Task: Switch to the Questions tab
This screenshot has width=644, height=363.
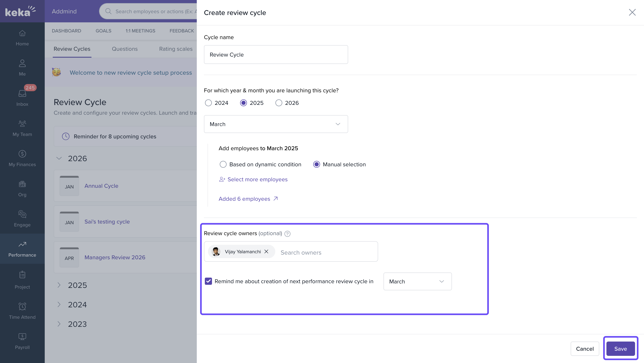Action: tap(125, 49)
